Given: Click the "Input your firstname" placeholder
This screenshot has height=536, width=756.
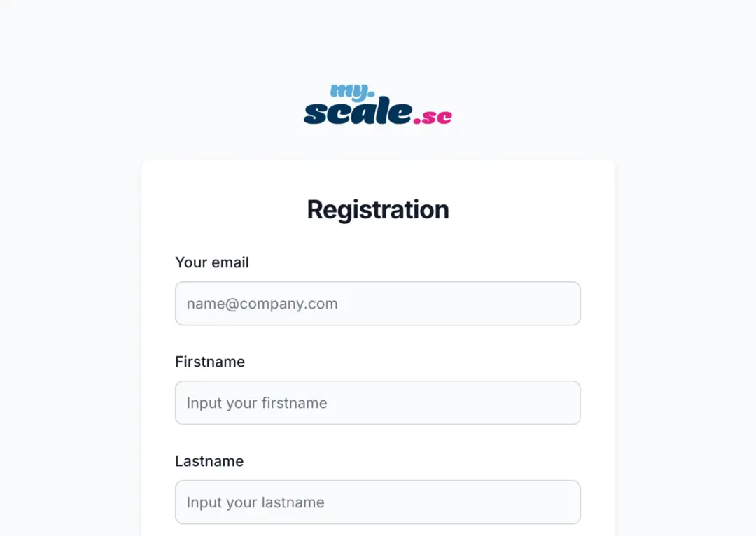Looking at the screenshot, I should coord(257,404).
